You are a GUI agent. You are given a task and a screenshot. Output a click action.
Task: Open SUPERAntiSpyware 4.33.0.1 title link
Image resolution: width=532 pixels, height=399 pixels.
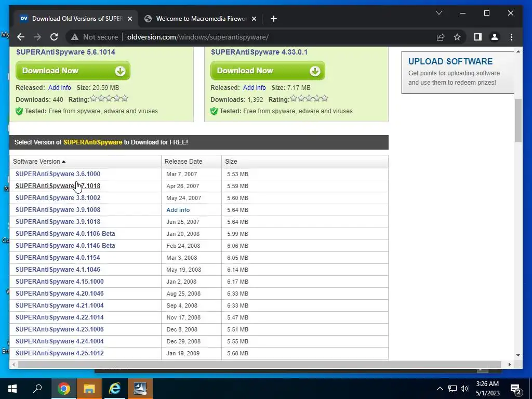[x=259, y=52]
